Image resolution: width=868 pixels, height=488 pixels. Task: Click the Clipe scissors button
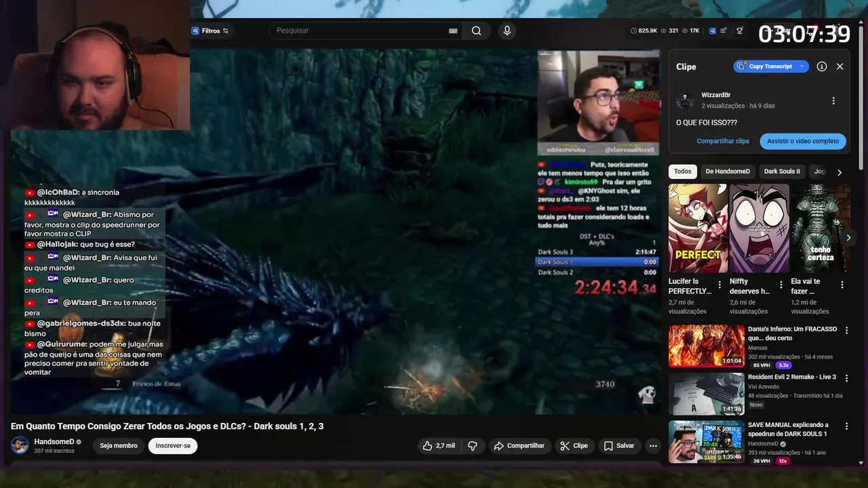pos(574,446)
